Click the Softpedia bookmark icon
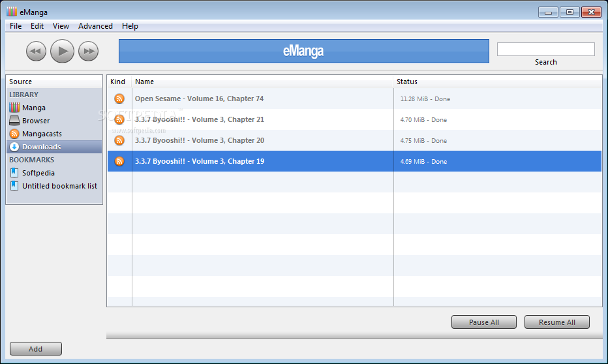 [x=14, y=173]
